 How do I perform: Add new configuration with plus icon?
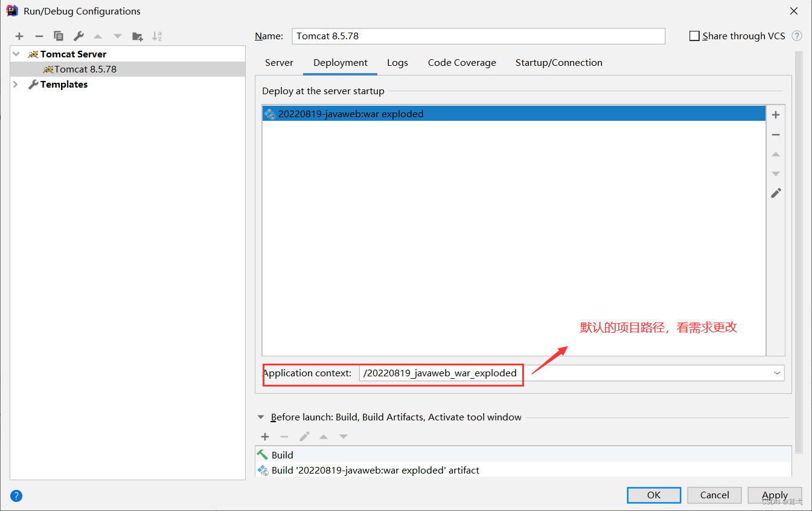(19, 36)
